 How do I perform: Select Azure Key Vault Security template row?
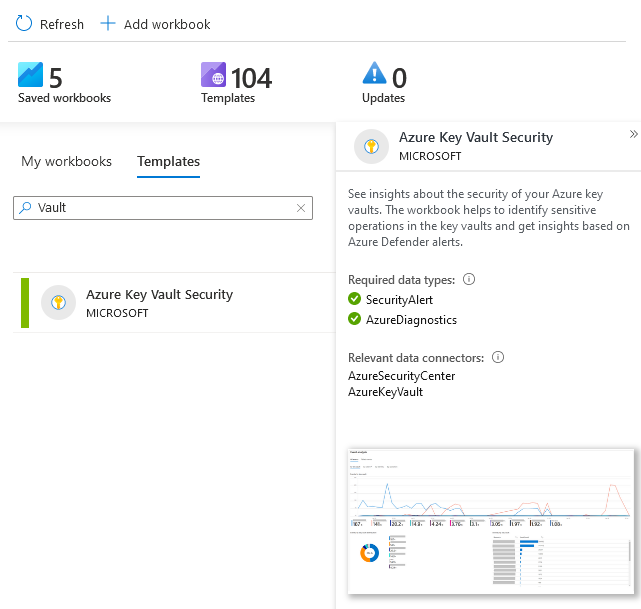tap(160, 303)
